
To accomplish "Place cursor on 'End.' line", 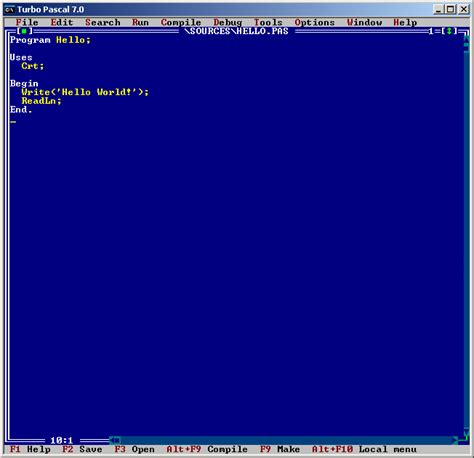I will (21, 110).
